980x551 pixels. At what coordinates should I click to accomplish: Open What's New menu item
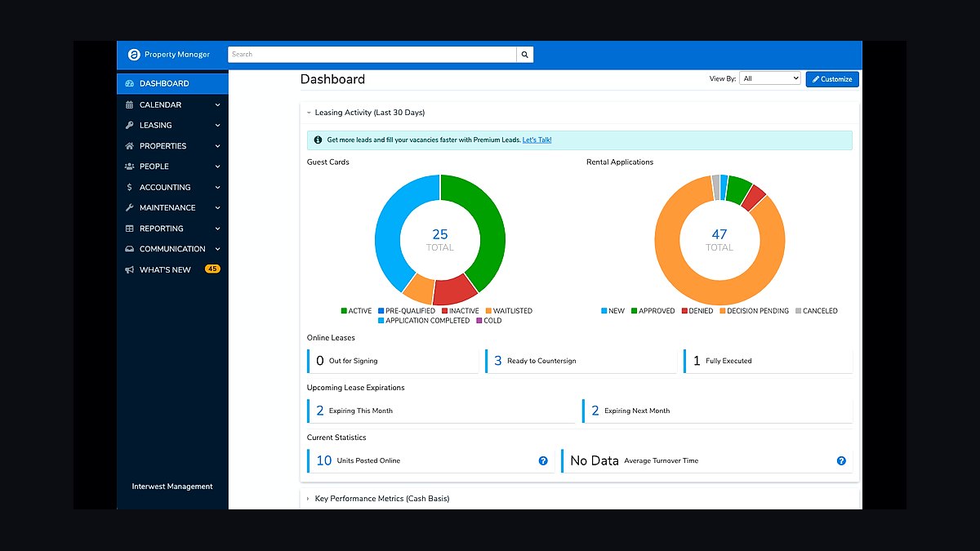pos(173,269)
